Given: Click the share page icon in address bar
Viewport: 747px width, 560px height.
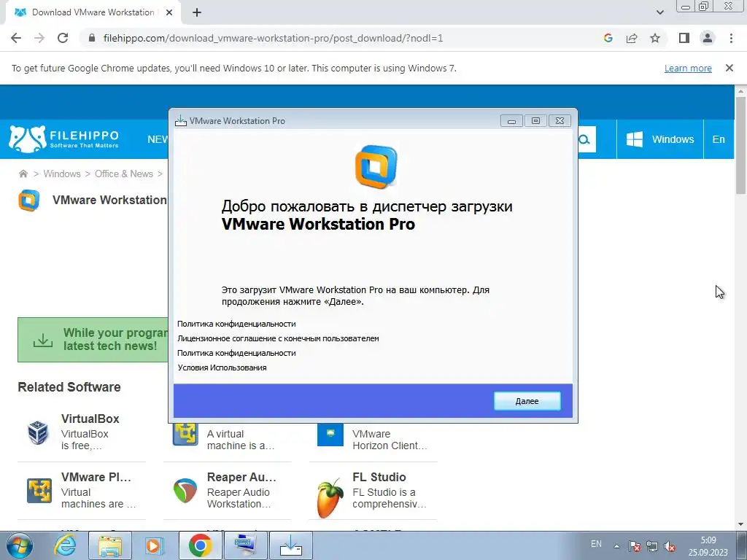Looking at the screenshot, I should 632,38.
